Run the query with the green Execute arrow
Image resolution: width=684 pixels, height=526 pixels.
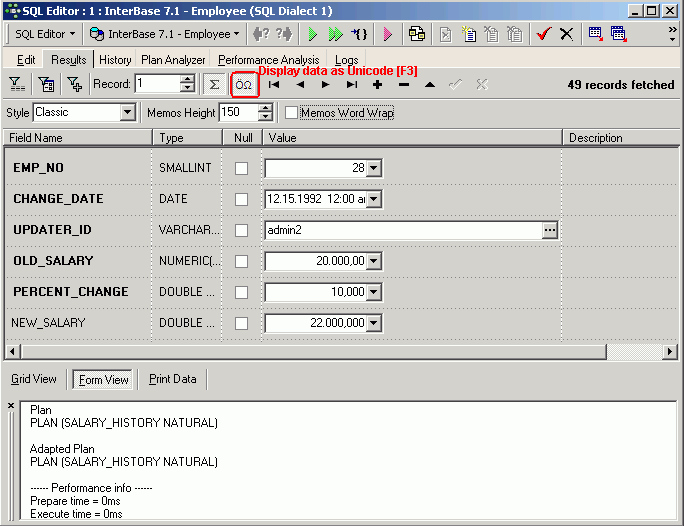(312, 34)
